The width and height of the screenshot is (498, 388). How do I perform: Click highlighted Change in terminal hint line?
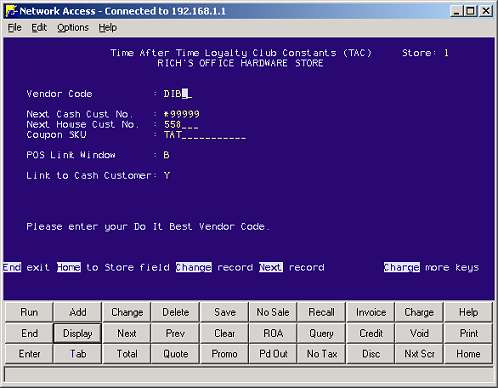(x=194, y=267)
